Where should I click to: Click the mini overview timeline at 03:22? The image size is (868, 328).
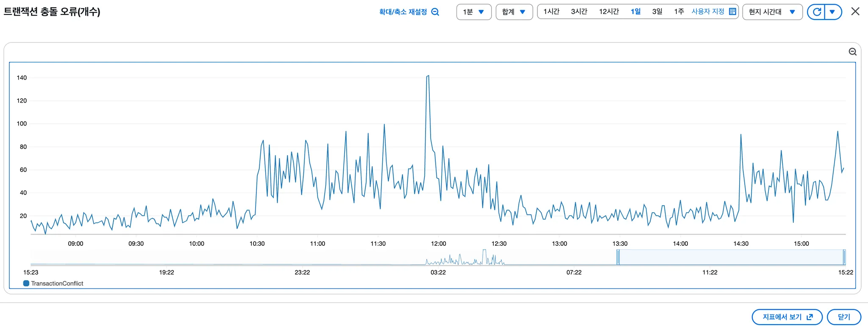tap(438, 257)
